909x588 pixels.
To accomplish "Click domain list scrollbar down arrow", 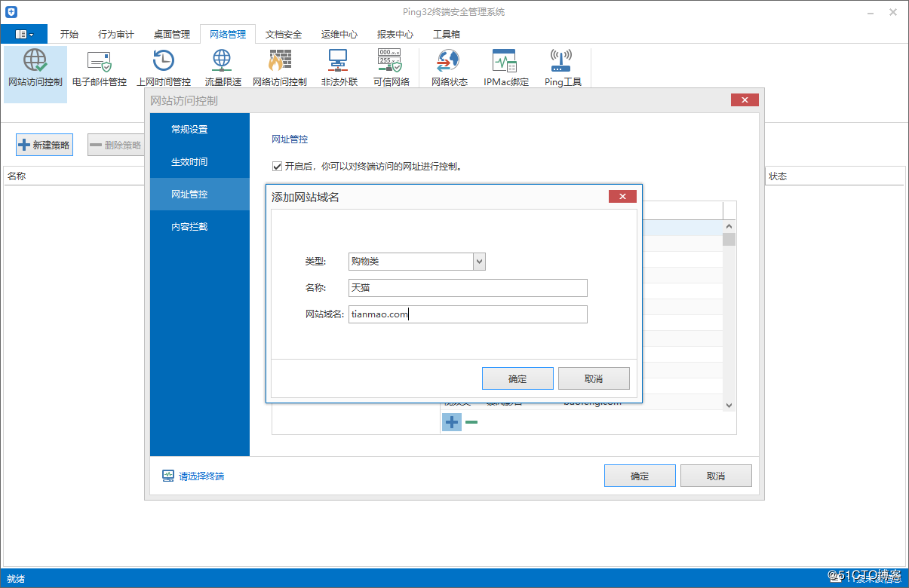I will pos(729,405).
